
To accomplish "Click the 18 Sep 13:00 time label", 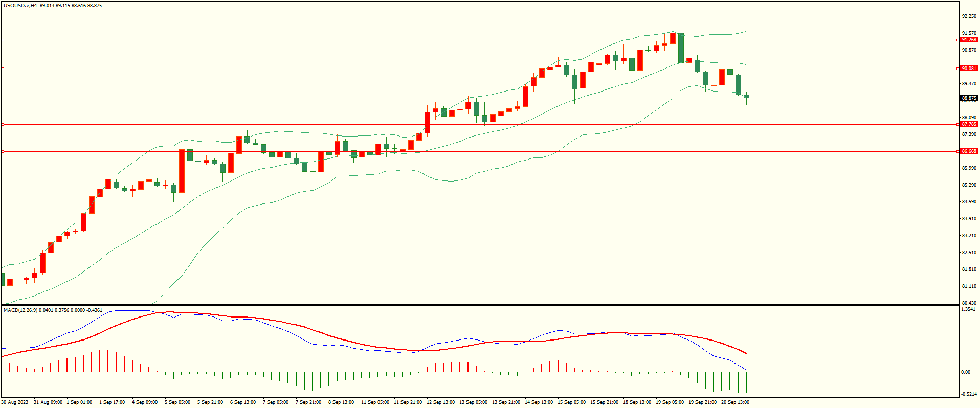I will coord(637,402).
